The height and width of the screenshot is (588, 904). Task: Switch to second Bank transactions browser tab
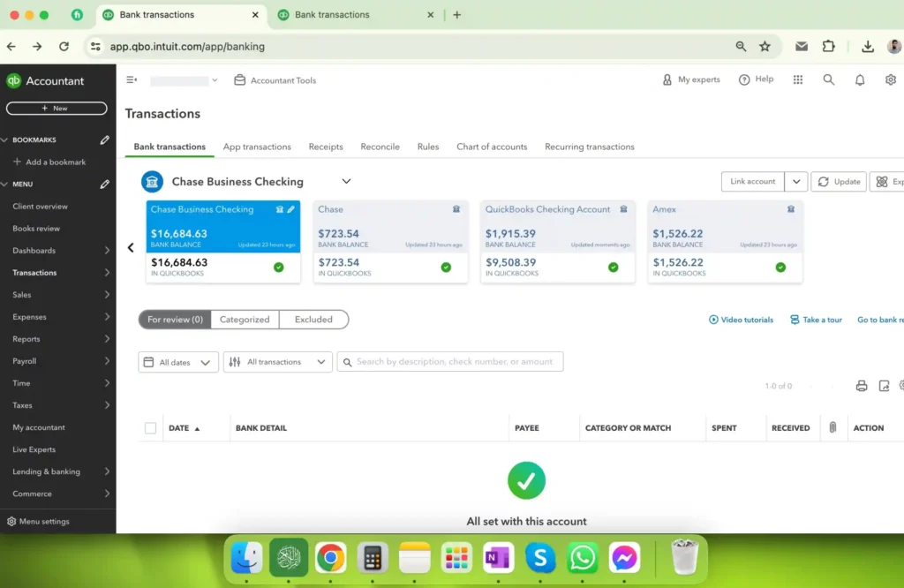[356, 15]
